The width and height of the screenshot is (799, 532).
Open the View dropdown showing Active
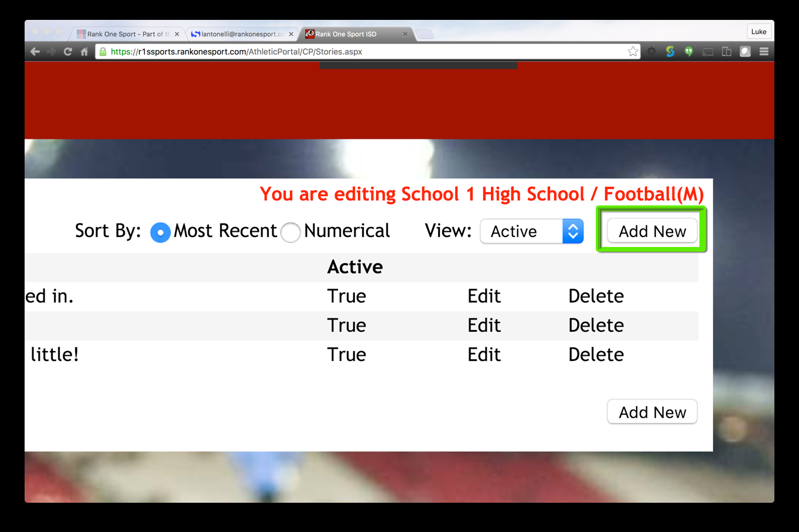(x=532, y=231)
